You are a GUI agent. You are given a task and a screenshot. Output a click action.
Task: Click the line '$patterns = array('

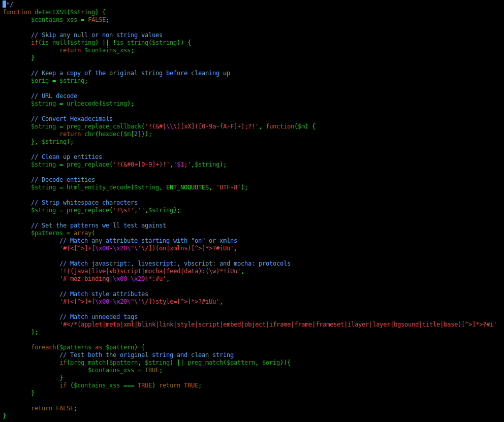[63, 233]
